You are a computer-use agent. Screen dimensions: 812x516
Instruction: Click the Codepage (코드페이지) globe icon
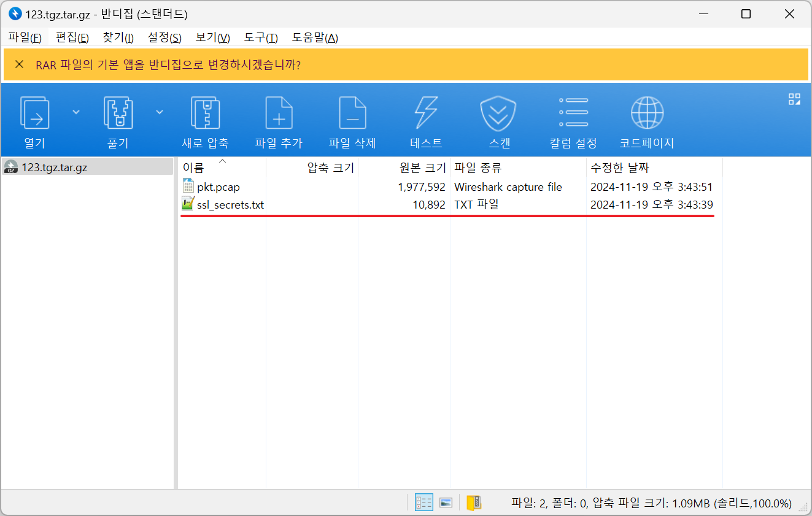tap(647, 113)
